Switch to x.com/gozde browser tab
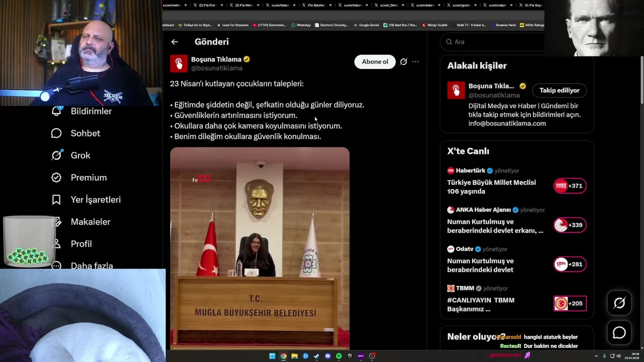644x362 pixels. click(461, 5)
